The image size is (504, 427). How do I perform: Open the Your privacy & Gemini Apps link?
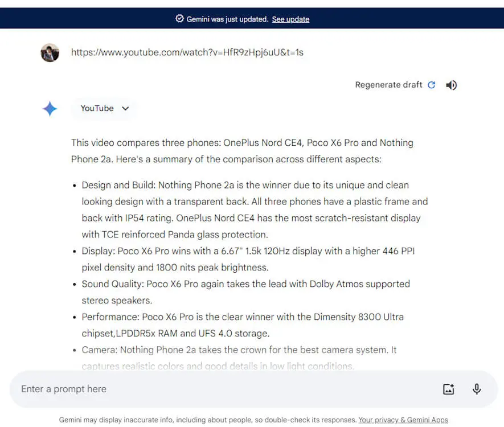coord(403,420)
